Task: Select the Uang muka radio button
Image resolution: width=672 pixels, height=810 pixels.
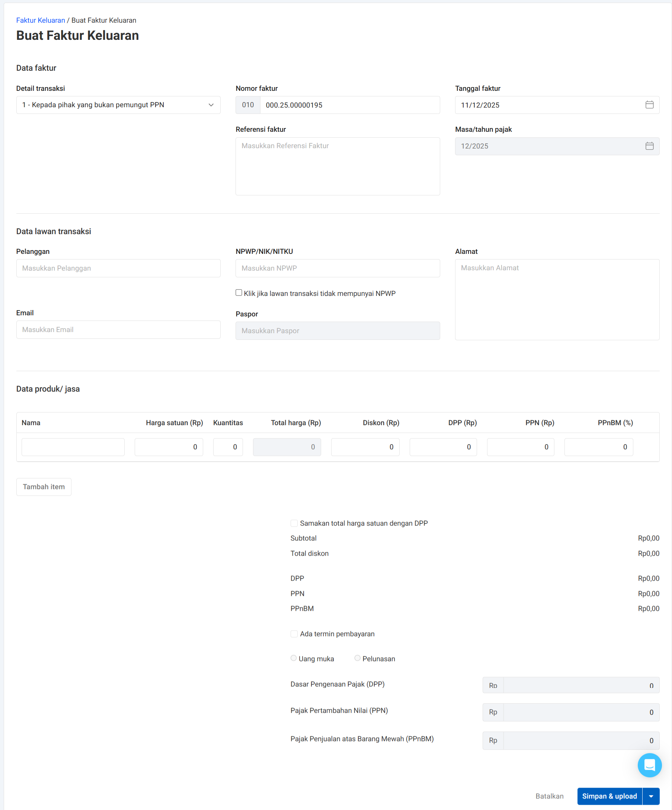Action: [x=294, y=658]
